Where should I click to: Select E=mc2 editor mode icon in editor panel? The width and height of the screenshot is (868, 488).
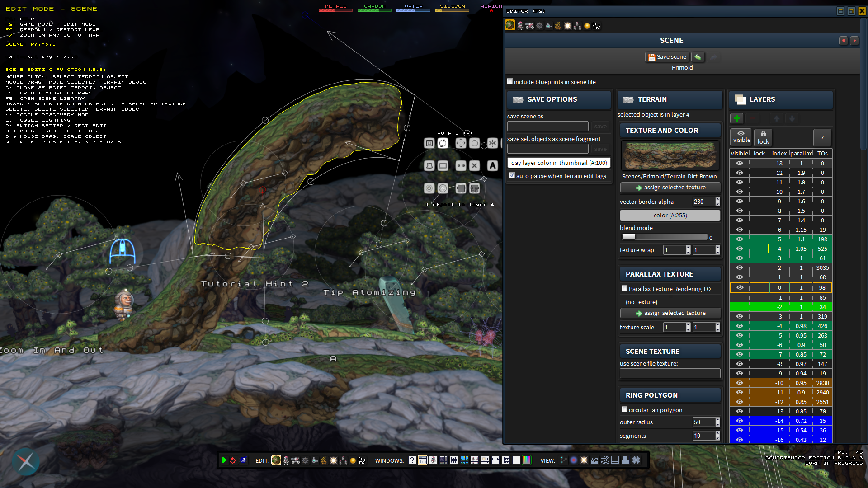(596, 26)
